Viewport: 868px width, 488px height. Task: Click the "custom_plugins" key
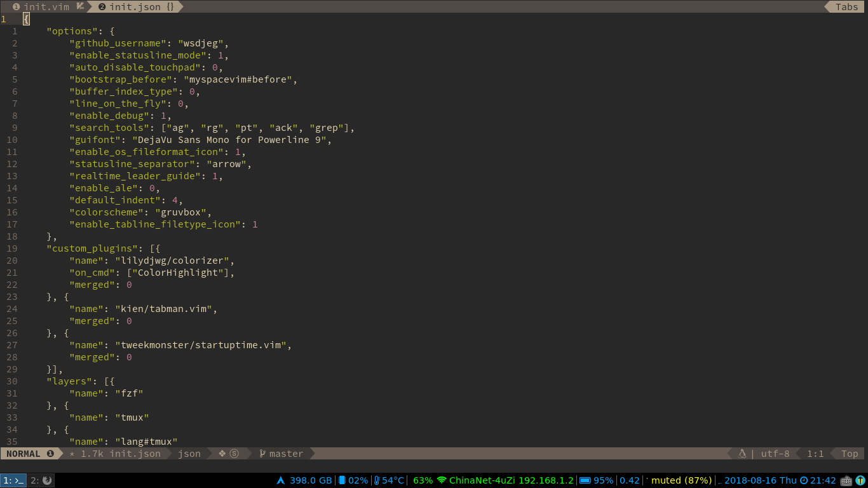coord(92,248)
